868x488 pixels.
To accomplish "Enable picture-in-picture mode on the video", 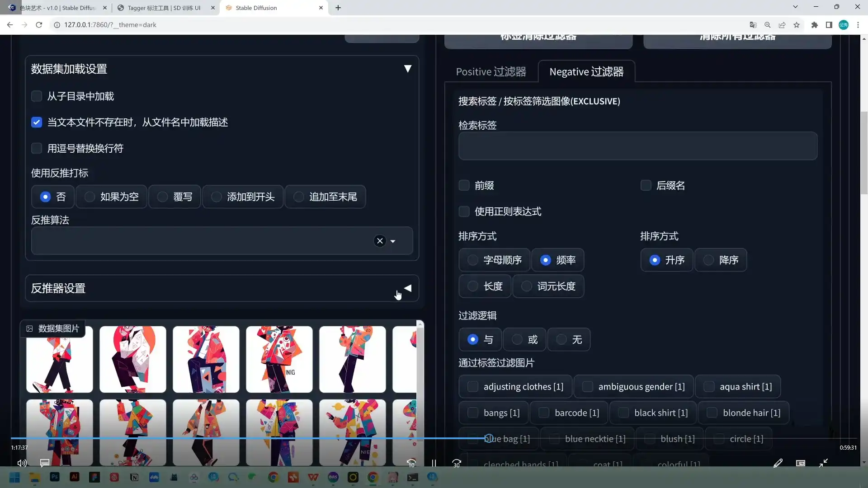I will 800,463.
